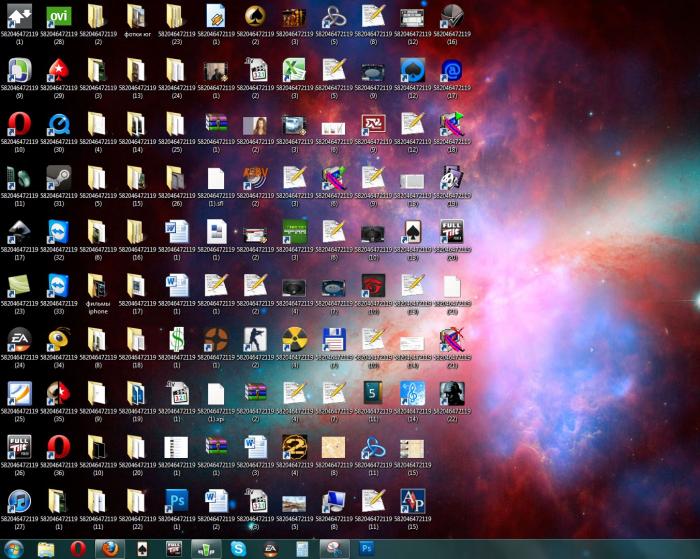Open the gray interlocked rings icon

[x=334, y=17]
